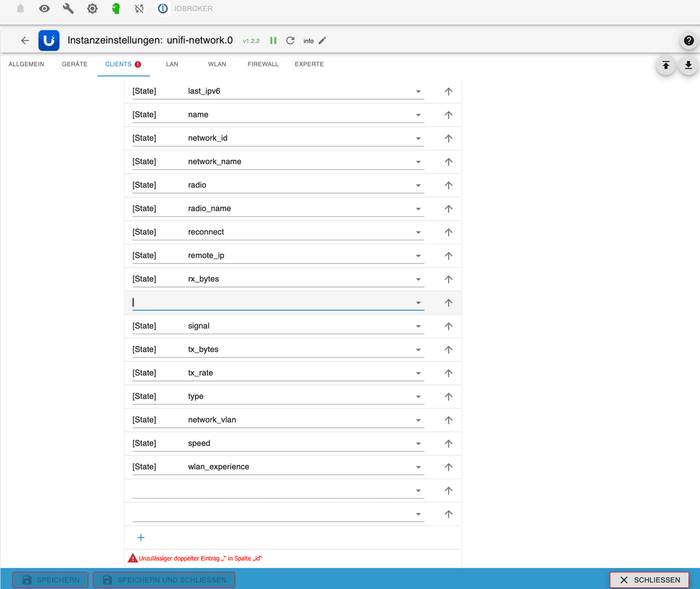Click the upload settings icon
The width and height of the screenshot is (700, 589).
pos(666,65)
